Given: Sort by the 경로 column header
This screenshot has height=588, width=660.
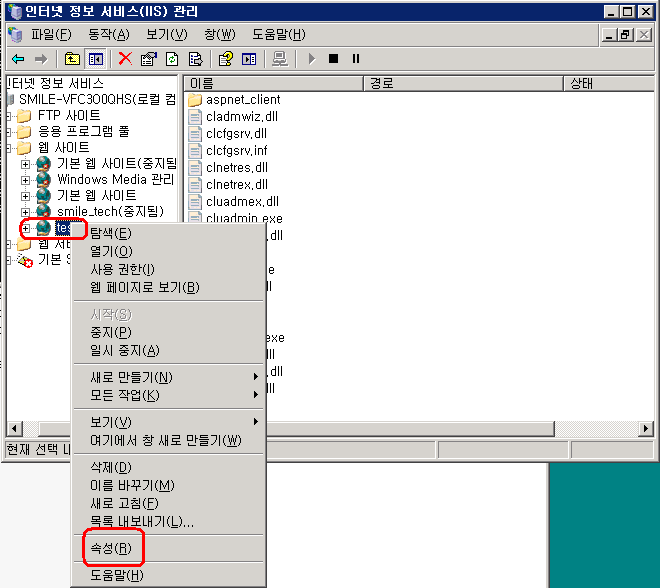Looking at the screenshot, I should (463, 83).
